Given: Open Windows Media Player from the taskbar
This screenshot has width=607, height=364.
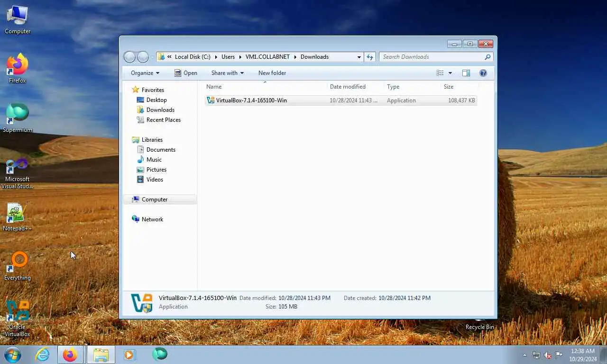Looking at the screenshot, I should [x=129, y=355].
